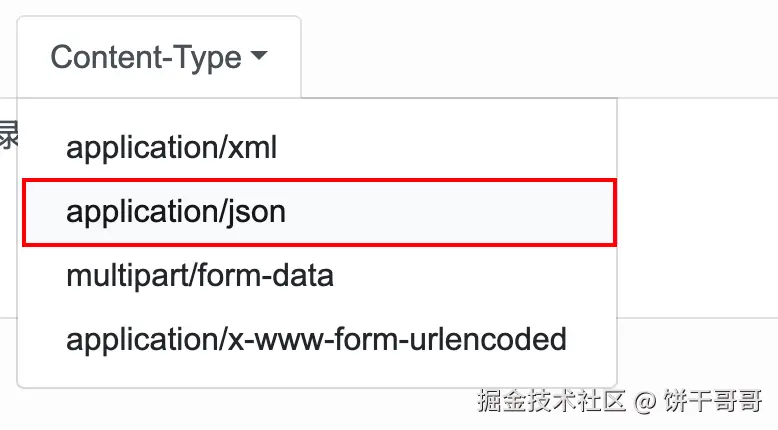Select application/xml from the list
Screen dimensions: 778x430
pyautogui.click(x=171, y=148)
